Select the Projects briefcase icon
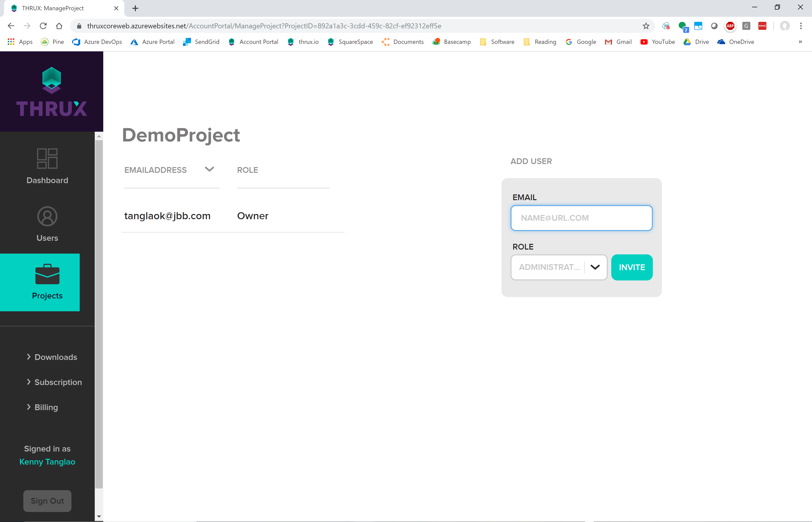This screenshot has height=522, width=812. 47,274
